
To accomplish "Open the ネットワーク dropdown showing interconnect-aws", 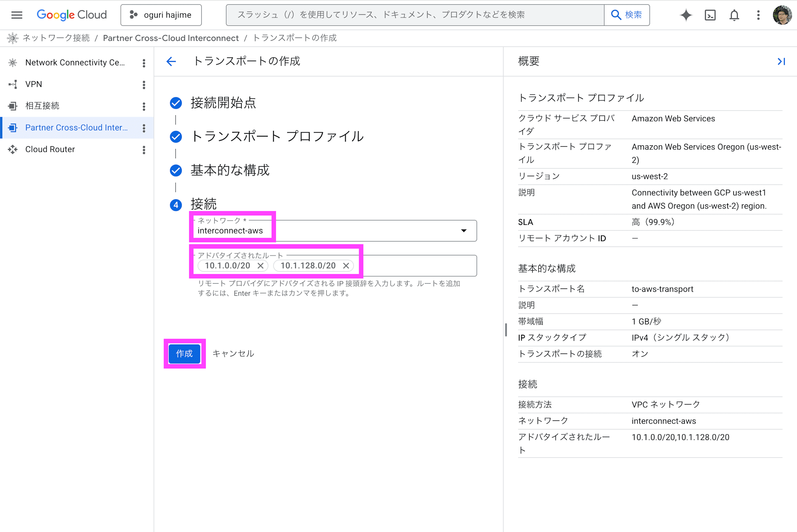I will [x=463, y=230].
